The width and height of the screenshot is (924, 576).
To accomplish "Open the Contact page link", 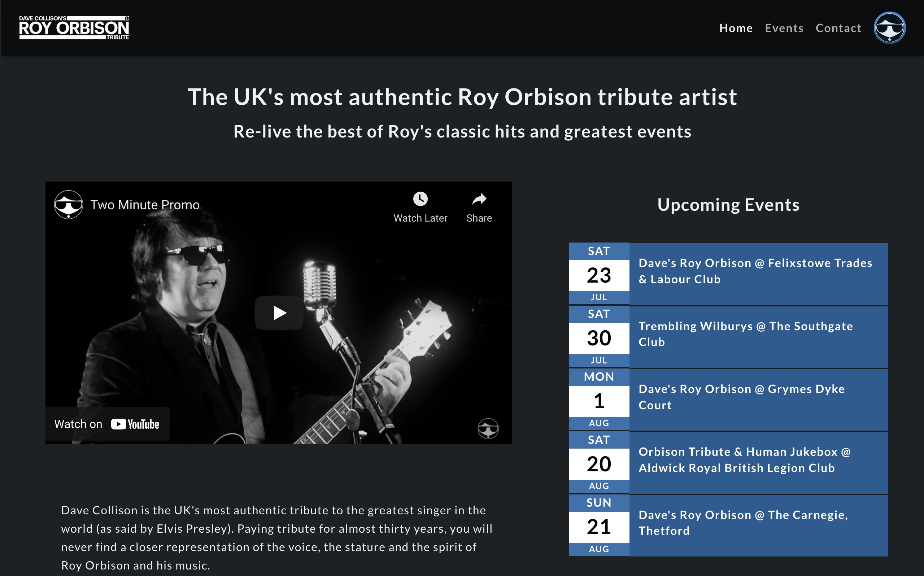I will [838, 28].
